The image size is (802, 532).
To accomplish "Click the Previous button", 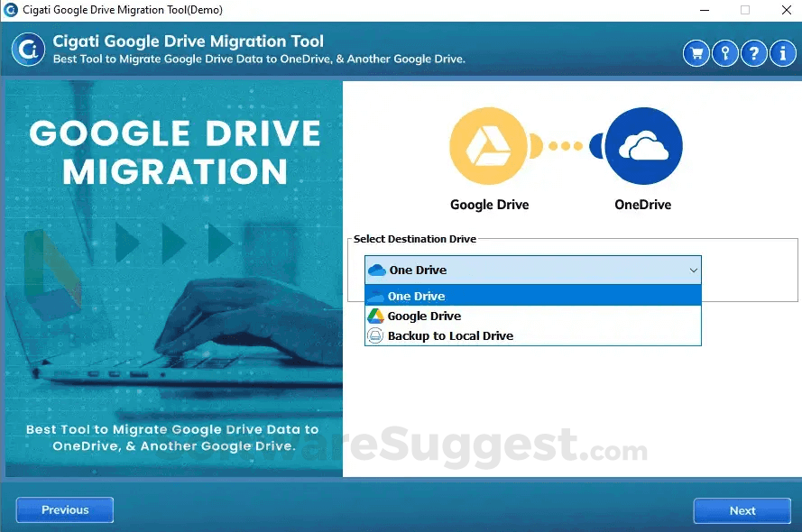I will coord(64,509).
